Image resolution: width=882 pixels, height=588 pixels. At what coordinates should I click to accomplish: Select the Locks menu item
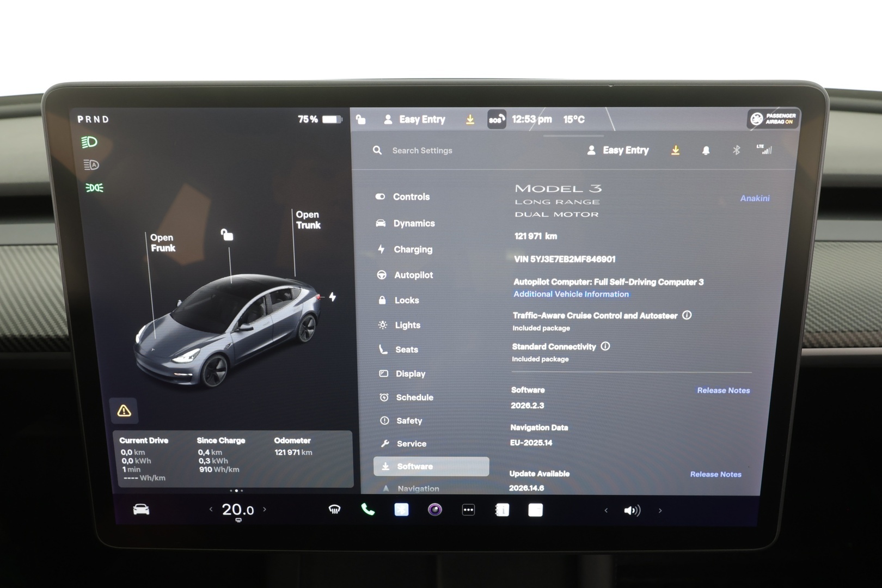399,300
